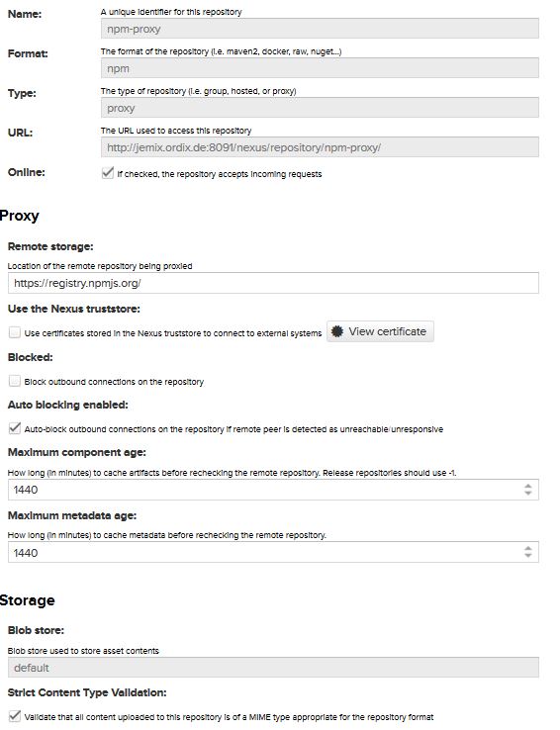
Task: Open the View certificate button
Action: click(x=380, y=331)
